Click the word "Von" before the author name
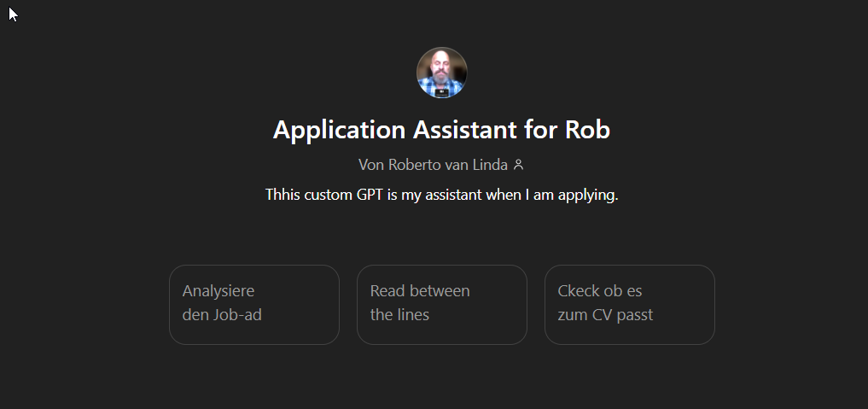 371,165
